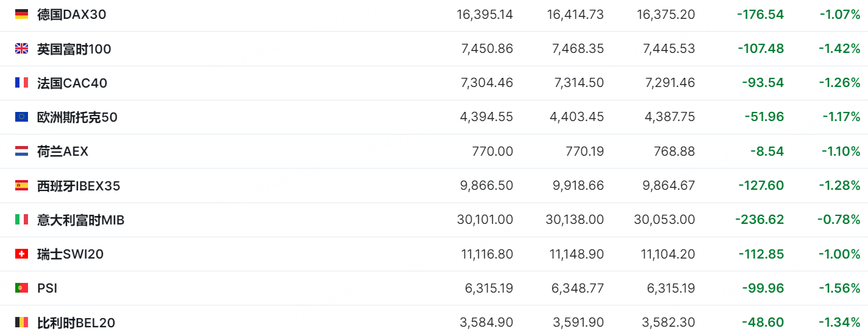Click the Spanish flag icon
868x334 pixels.
click(x=21, y=186)
